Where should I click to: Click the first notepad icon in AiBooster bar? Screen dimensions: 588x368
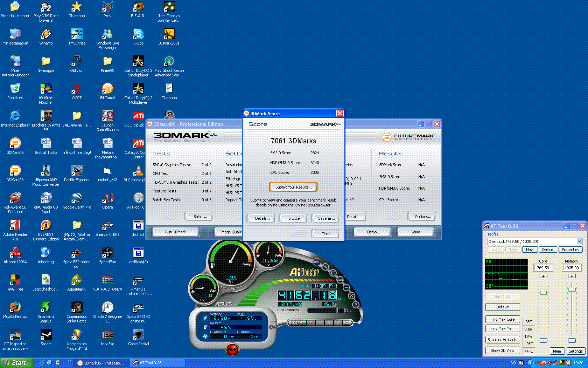(x=293, y=323)
